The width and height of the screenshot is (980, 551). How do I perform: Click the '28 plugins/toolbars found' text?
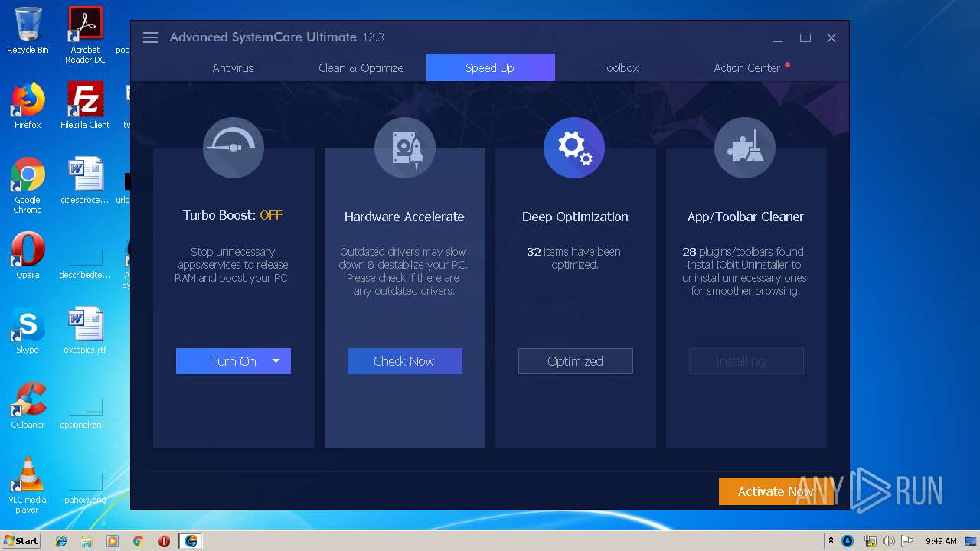[x=744, y=252]
